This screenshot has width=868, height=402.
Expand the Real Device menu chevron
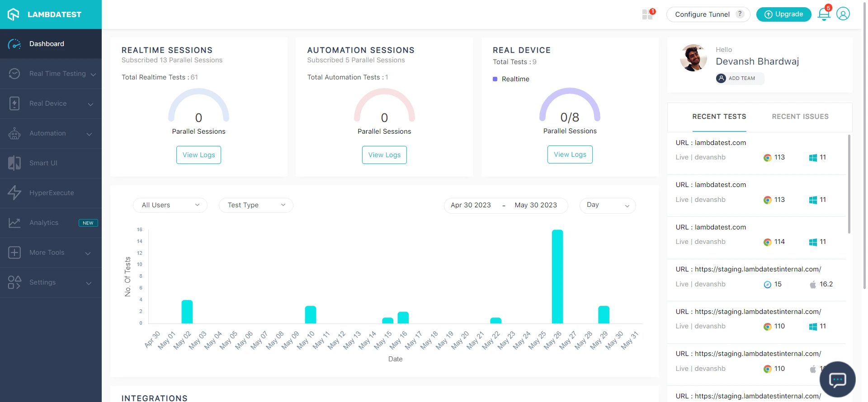[x=90, y=104]
